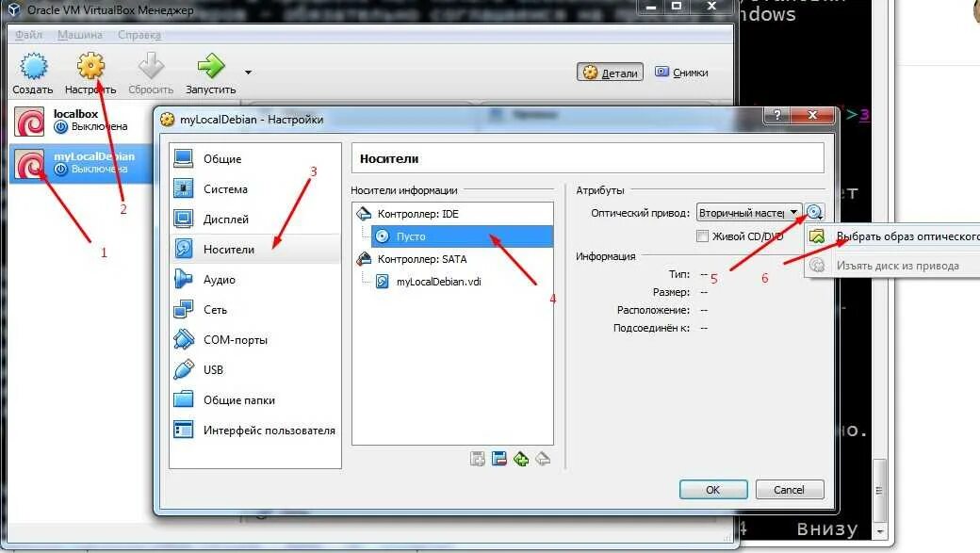Open Настроить settings gear icon

(x=90, y=66)
